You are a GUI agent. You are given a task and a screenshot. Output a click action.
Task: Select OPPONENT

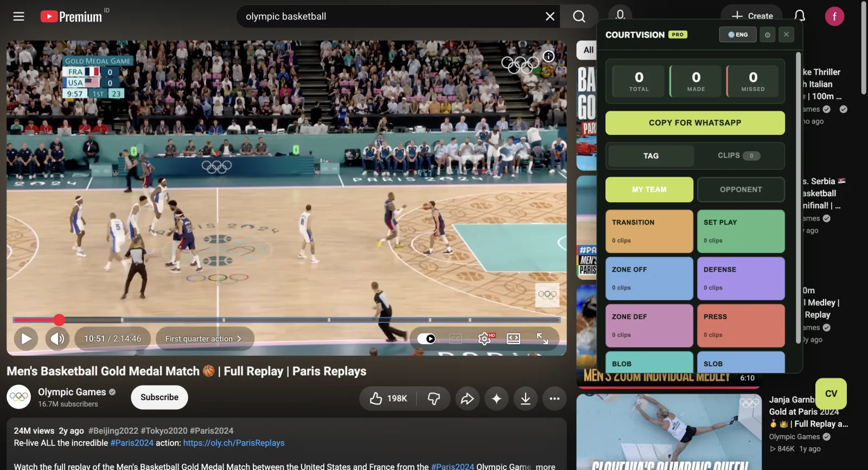click(x=741, y=190)
